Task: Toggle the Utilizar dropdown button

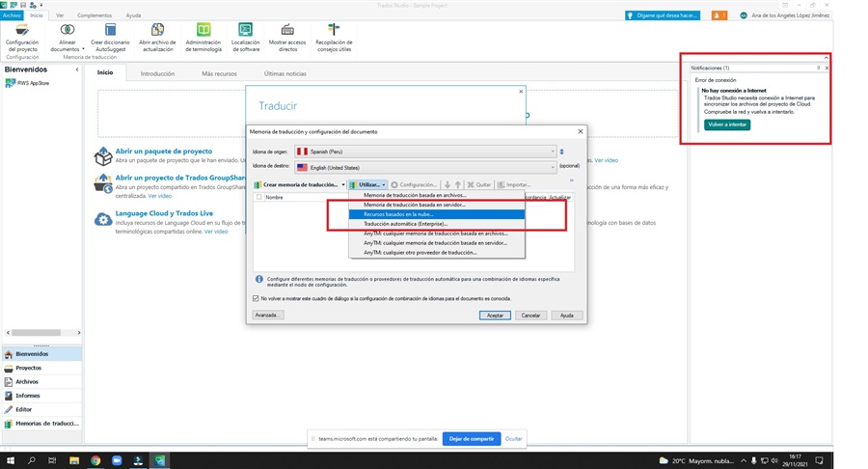Action: pyautogui.click(x=367, y=185)
